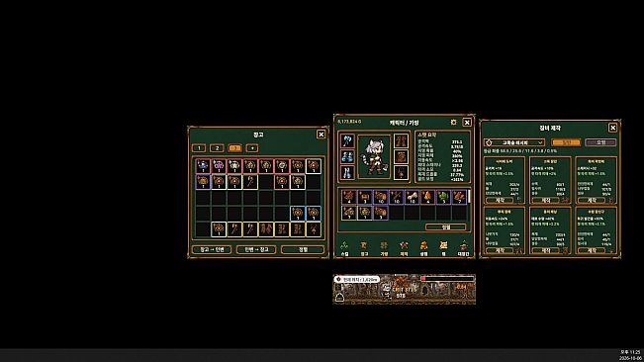Add a new storage page with plus tab

(252, 147)
